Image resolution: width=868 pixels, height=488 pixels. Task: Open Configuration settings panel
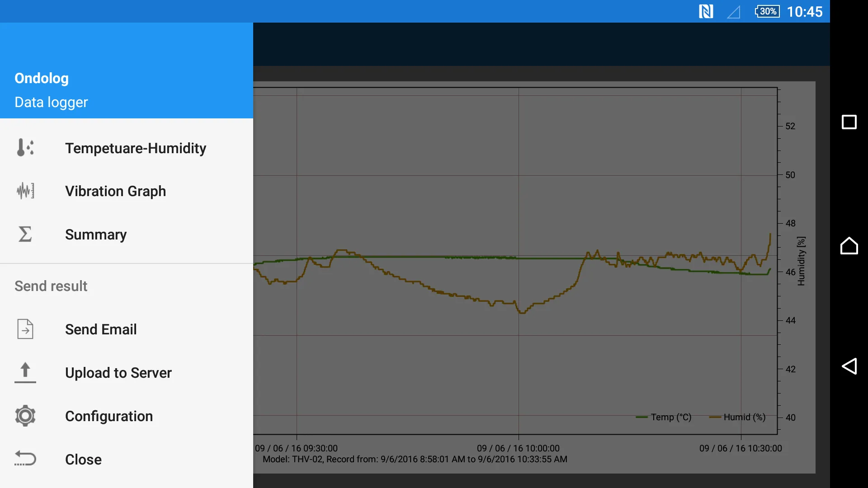point(109,416)
